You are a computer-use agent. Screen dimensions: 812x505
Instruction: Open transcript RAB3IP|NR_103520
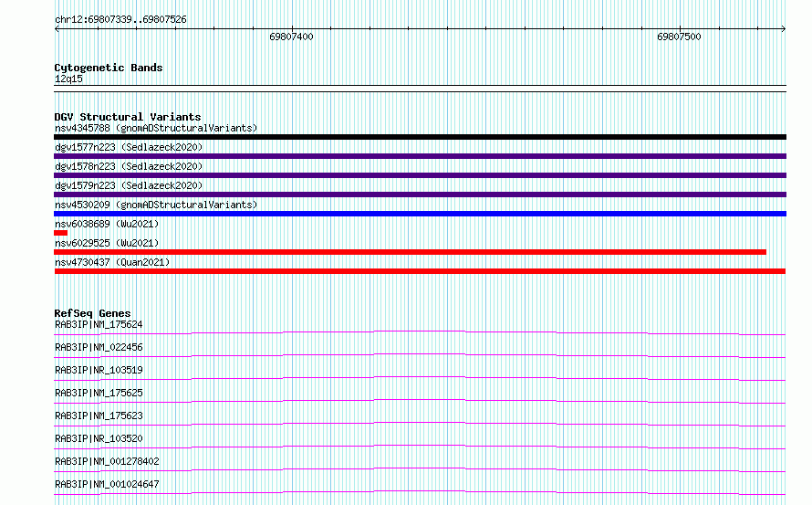99,438
